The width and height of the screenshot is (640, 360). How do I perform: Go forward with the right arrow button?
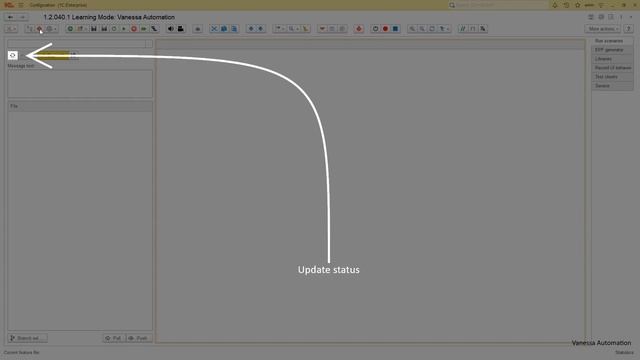tap(22, 17)
